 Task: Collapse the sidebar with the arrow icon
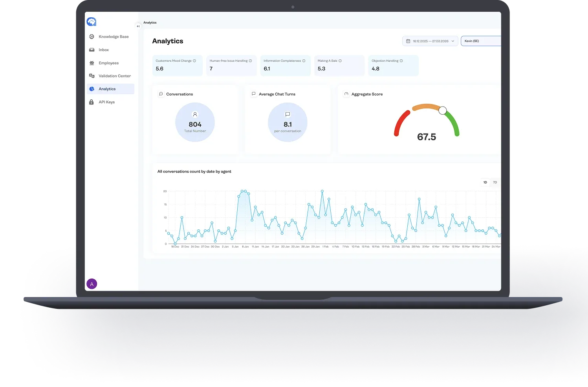pyautogui.click(x=138, y=26)
